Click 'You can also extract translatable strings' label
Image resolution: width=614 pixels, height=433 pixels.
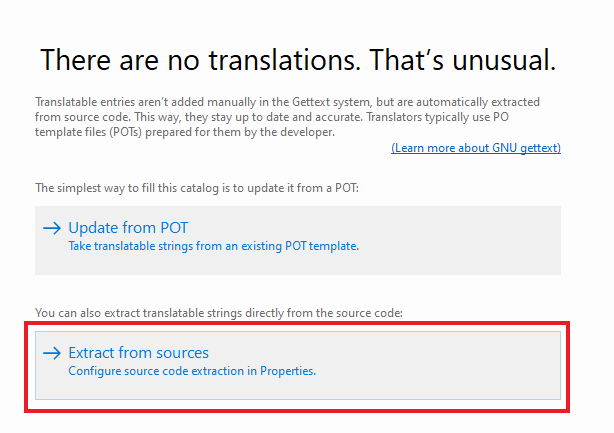coord(218,313)
